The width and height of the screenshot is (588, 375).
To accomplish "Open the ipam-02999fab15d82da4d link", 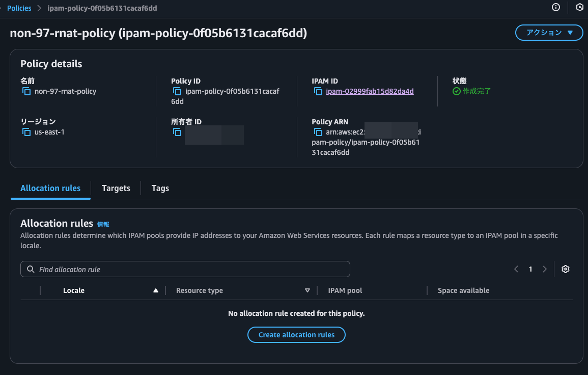I will click(x=370, y=91).
